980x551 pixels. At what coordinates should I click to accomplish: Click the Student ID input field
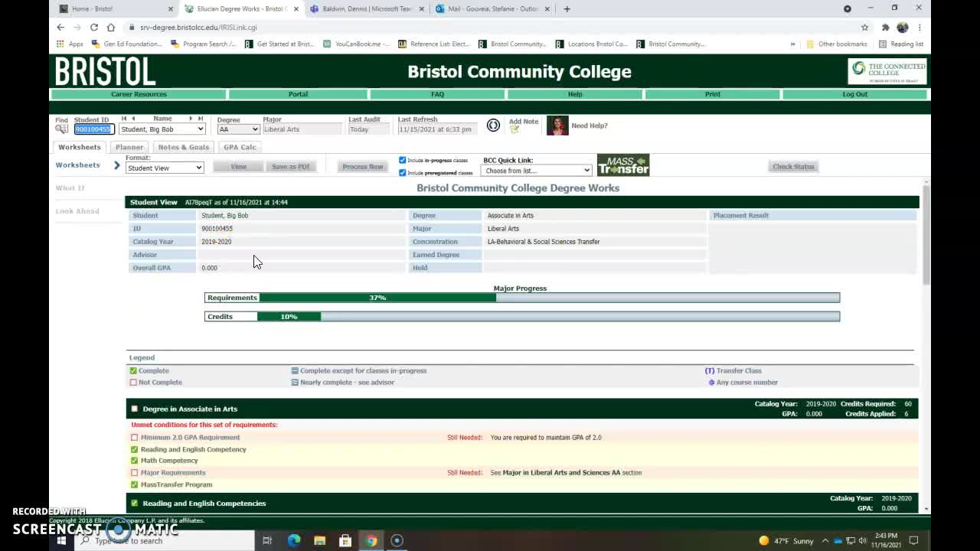94,129
